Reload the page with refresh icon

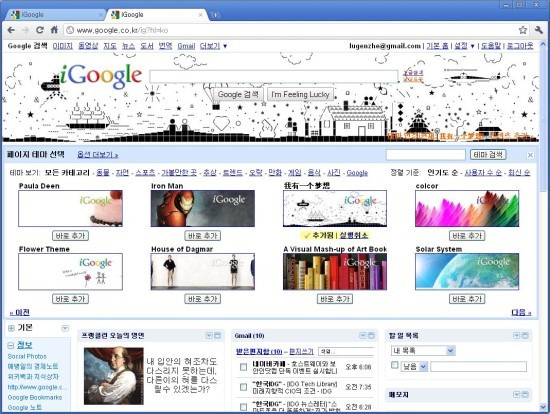point(40,30)
